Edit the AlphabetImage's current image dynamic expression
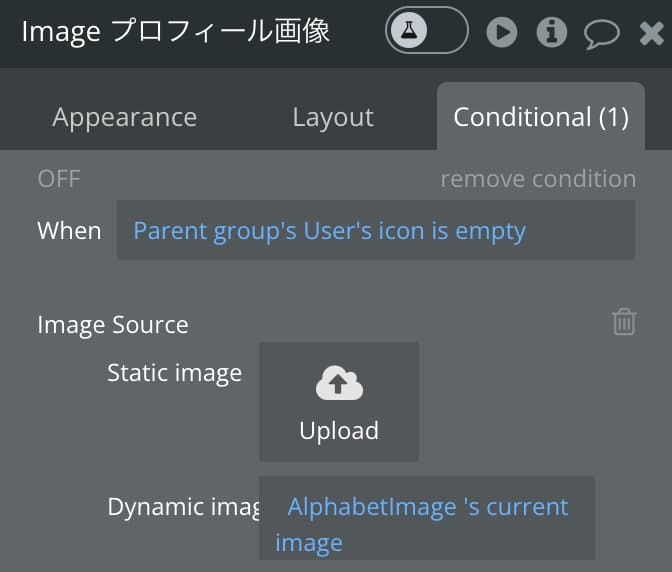The image size is (672, 572). click(x=426, y=518)
